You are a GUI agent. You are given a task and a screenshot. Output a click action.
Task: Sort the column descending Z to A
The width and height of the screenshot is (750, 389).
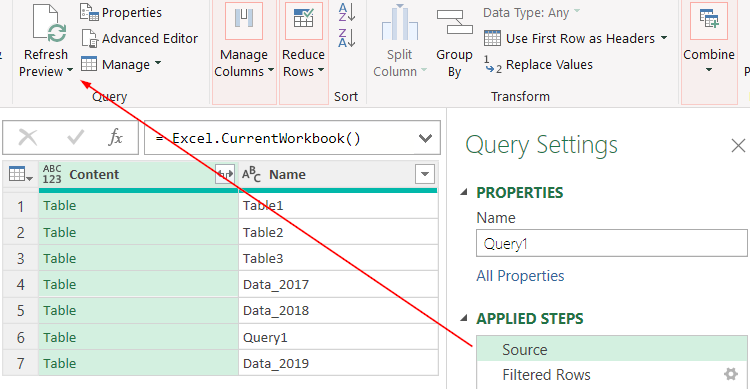click(x=347, y=38)
